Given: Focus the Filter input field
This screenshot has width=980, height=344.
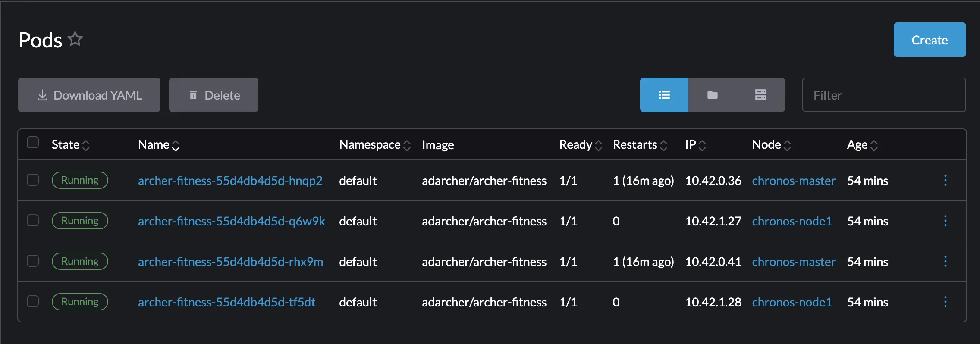Looking at the screenshot, I should click(x=883, y=95).
